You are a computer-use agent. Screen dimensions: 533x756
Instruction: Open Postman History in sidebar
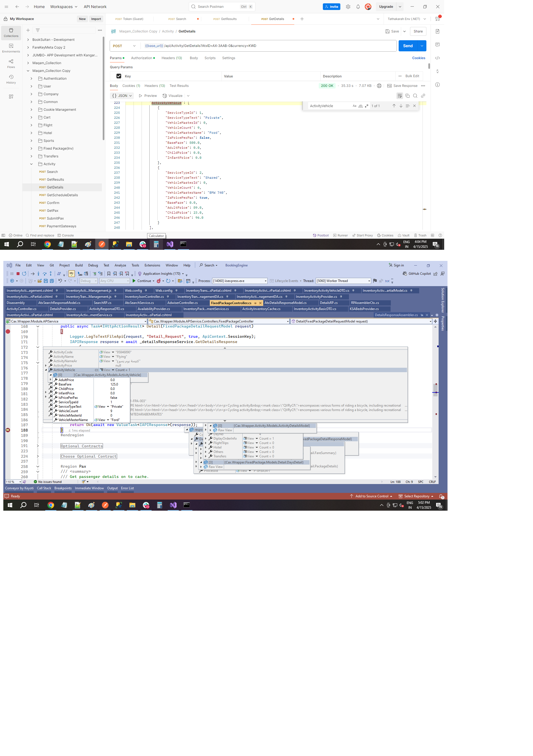(11, 79)
